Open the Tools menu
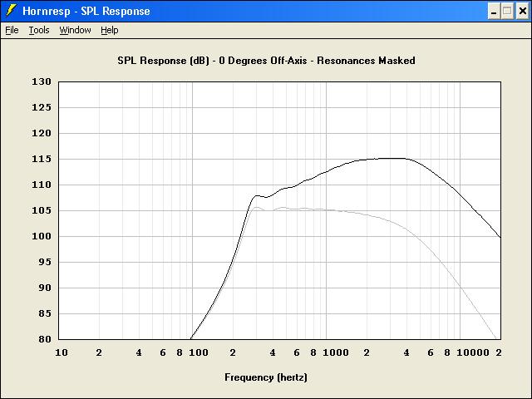532x399 pixels. [39, 30]
